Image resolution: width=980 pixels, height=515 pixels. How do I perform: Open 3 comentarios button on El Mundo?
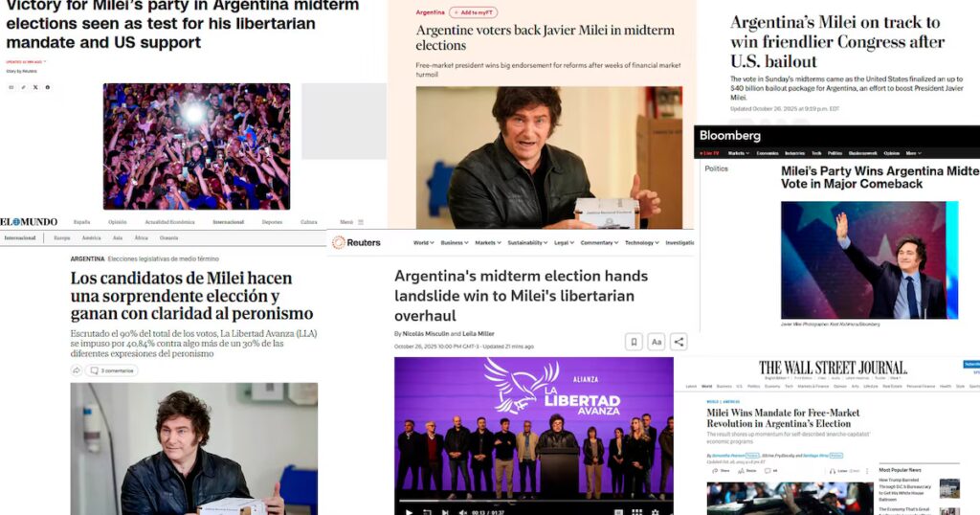[x=112, y=370]
